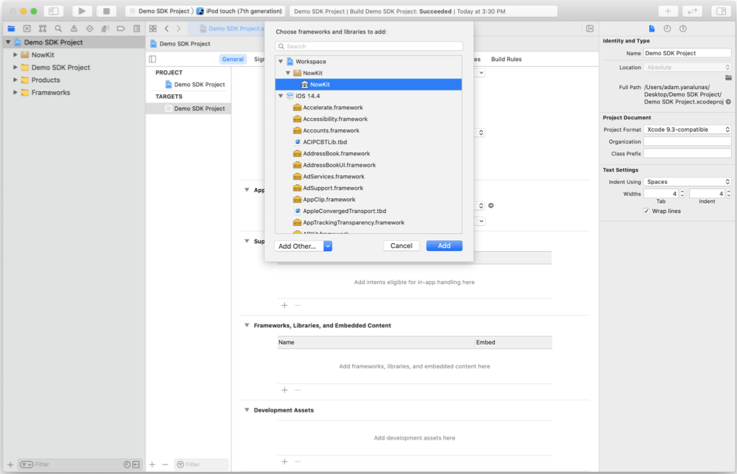737x474 pixels.
Task: Go forward in editor history
Action: [179, 29]
